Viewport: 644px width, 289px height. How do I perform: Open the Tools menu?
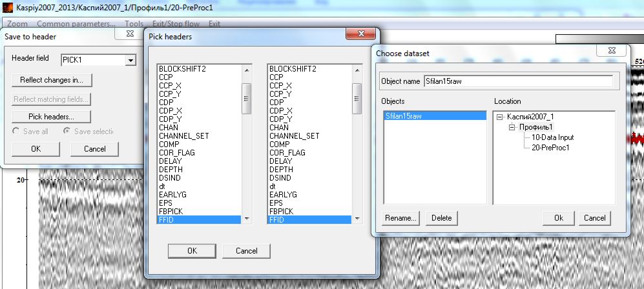[134, 24]
